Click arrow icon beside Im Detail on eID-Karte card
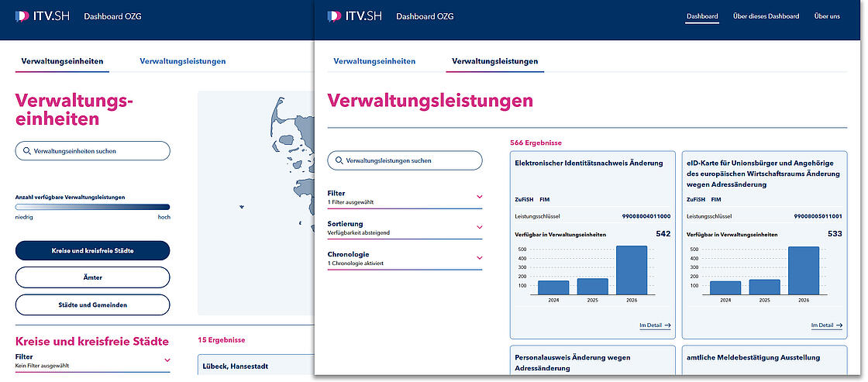The height and width of the screenshot is (382, 868). 839,325
